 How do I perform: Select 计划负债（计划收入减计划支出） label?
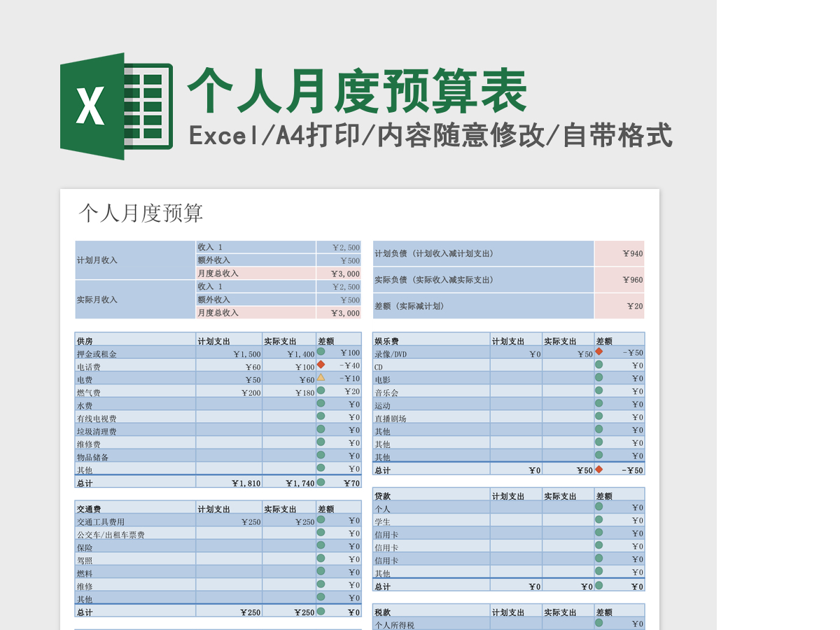[483, 253]
